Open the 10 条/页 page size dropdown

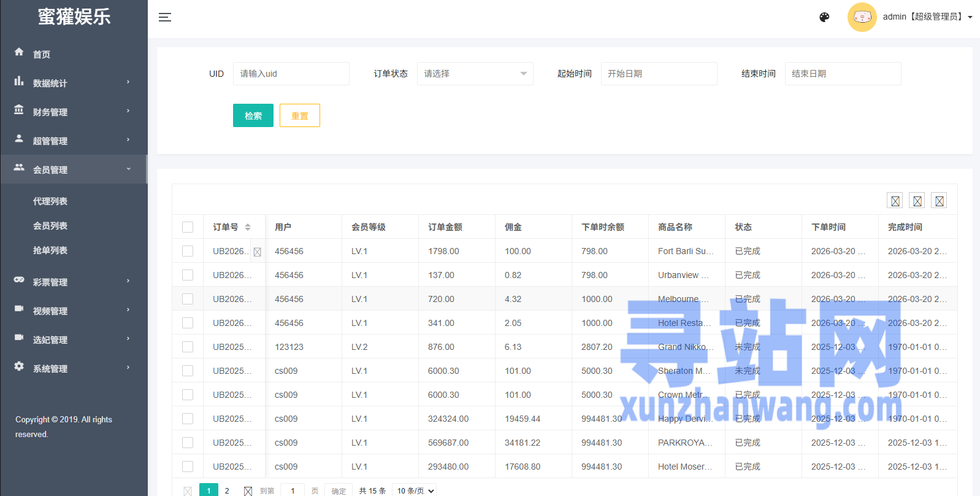(x=415, y=490)
